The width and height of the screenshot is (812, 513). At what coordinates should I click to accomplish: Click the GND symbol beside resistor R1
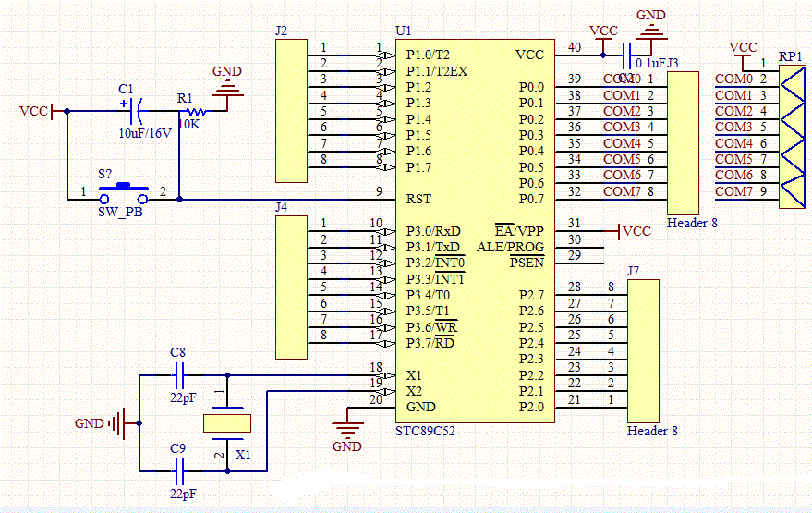(x=227, y=88)
